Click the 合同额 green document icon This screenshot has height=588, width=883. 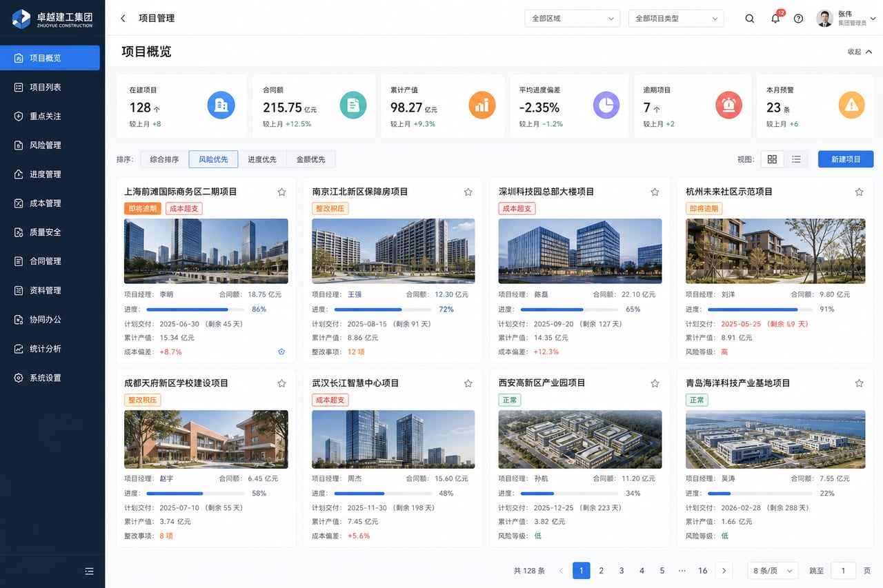click(x=353, y=105)
